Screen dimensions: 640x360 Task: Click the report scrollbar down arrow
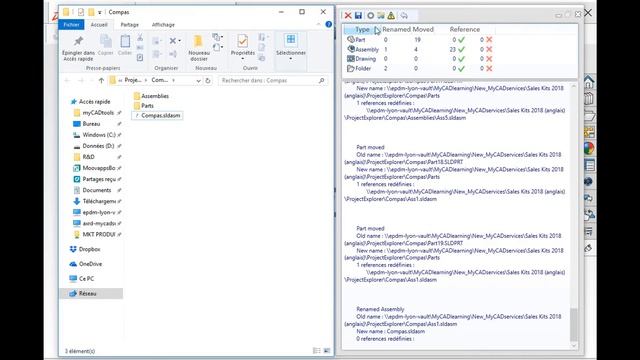click(573, 346)
